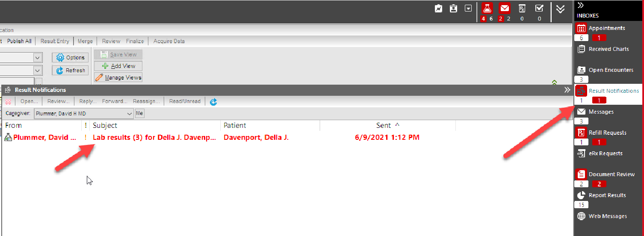This screenshot has width=644, height=236.
Task: Click the Manage Views button
Action: point(118,77)
